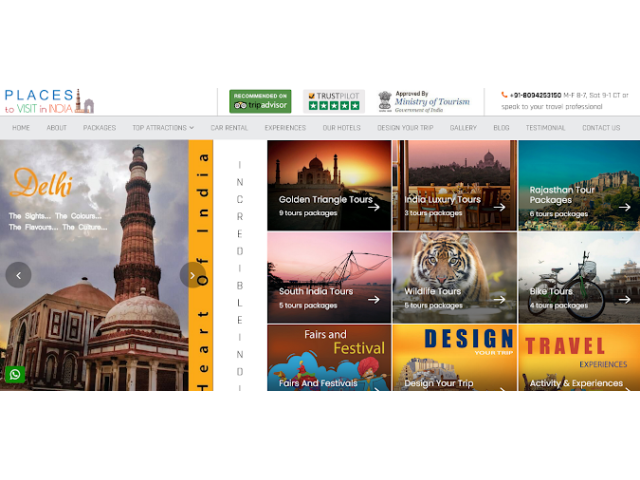The image size is (640, 480).
Task: Select Car Rental in navigation bar
Action: pyautogui.click(x=229, y=128)
